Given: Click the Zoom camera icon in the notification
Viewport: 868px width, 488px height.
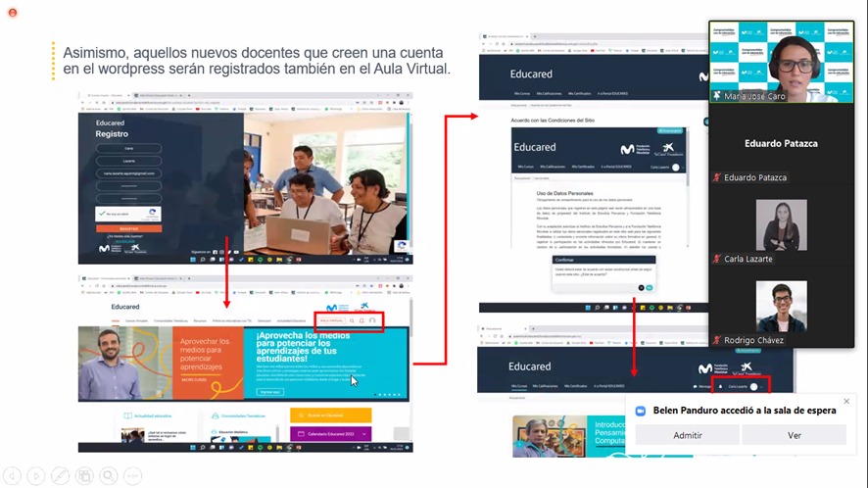Looking at the screenshot, I should click(x=641, y=411).
